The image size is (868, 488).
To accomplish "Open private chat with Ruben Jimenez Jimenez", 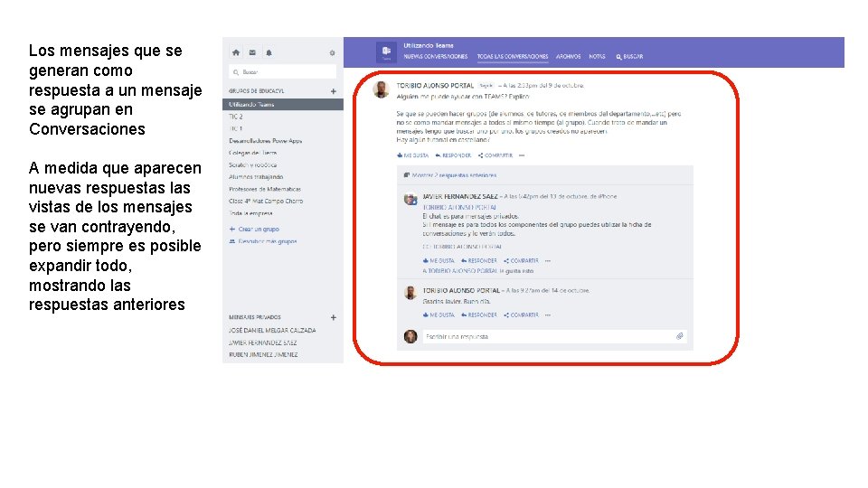I will [x=263, y=354].
